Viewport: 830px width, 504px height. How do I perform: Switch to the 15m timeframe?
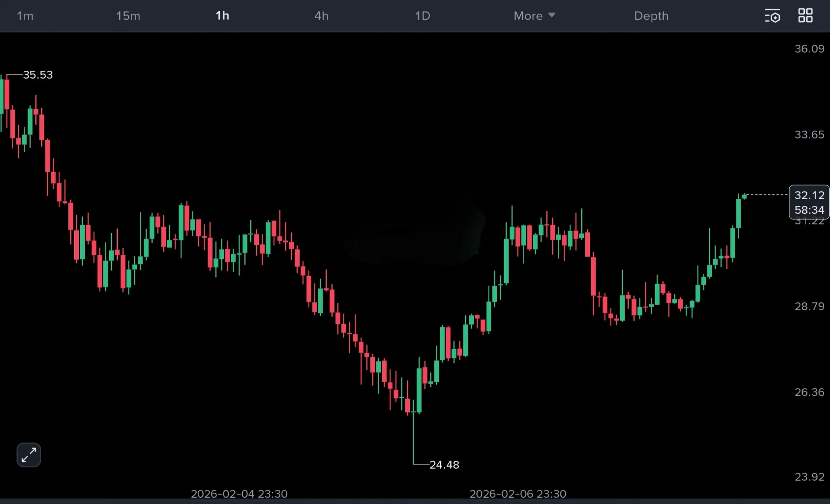128,16
